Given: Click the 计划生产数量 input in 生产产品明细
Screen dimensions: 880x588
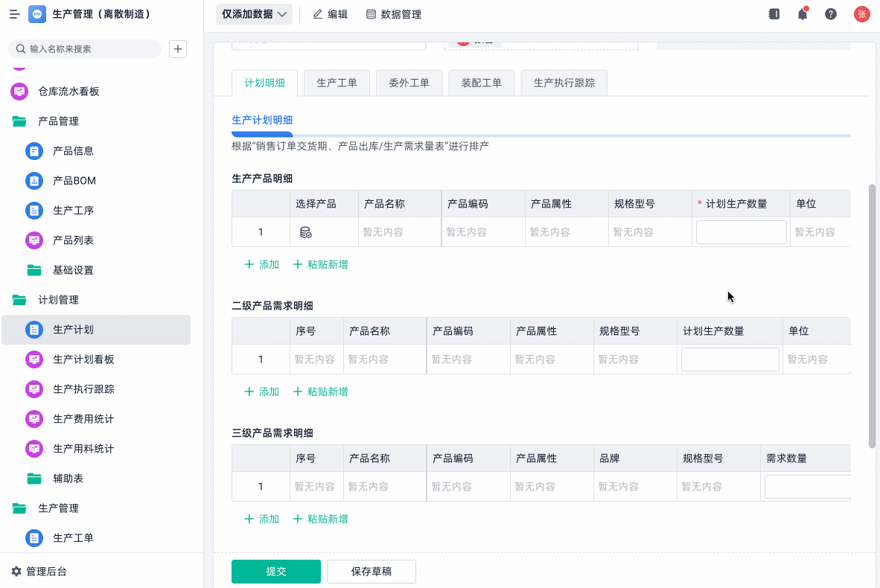Looking at the screenshot, I should pos(741,232).
